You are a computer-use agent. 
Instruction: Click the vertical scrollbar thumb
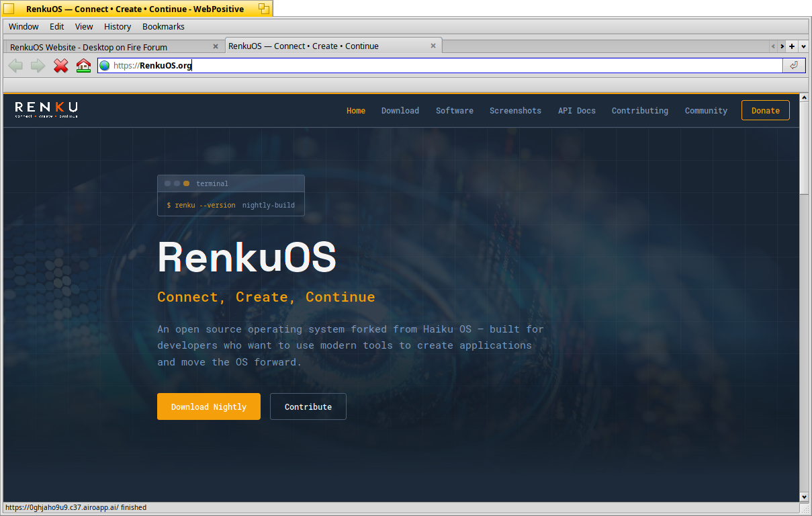pos(805,148)
